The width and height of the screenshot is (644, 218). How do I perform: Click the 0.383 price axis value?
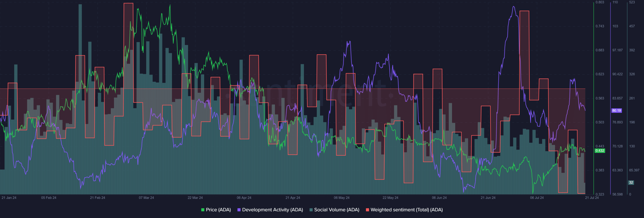(x=600, y=170)
